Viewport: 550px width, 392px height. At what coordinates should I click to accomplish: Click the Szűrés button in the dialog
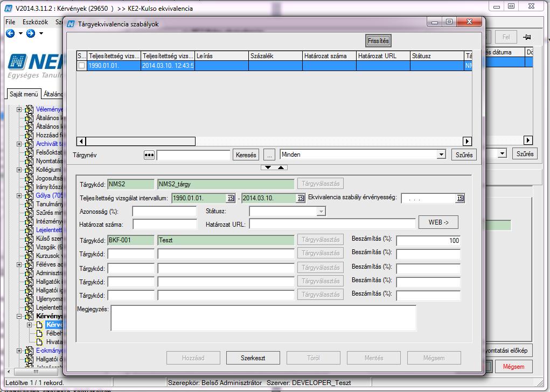coord(464,155)
